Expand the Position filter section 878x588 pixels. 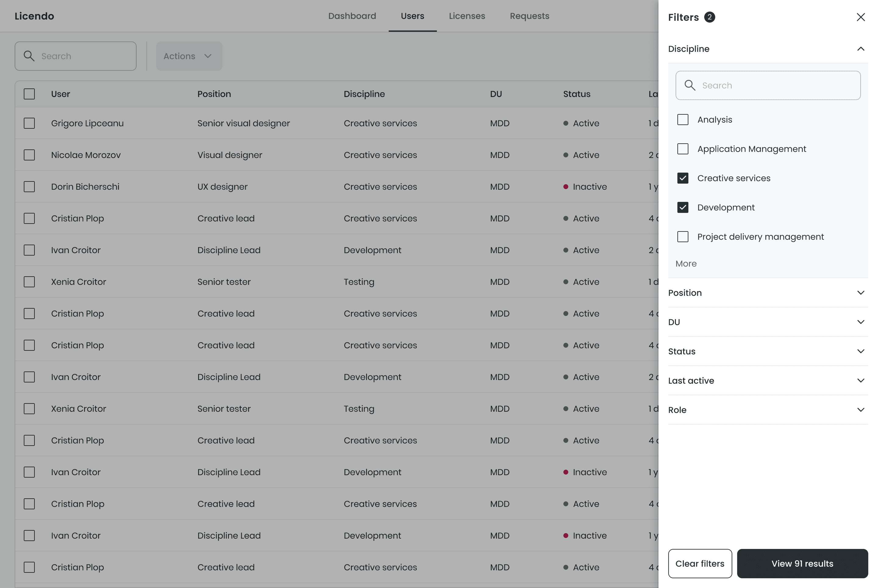[860, 293]
